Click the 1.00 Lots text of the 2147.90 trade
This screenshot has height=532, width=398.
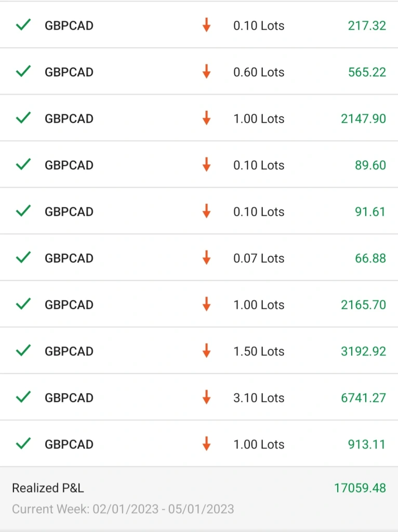click(259, 119)
